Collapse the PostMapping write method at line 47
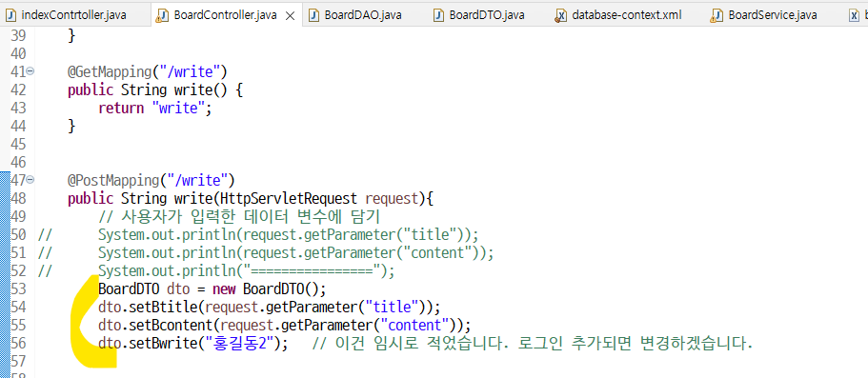The height and width of the screenshot is (378, 868). 30,180
